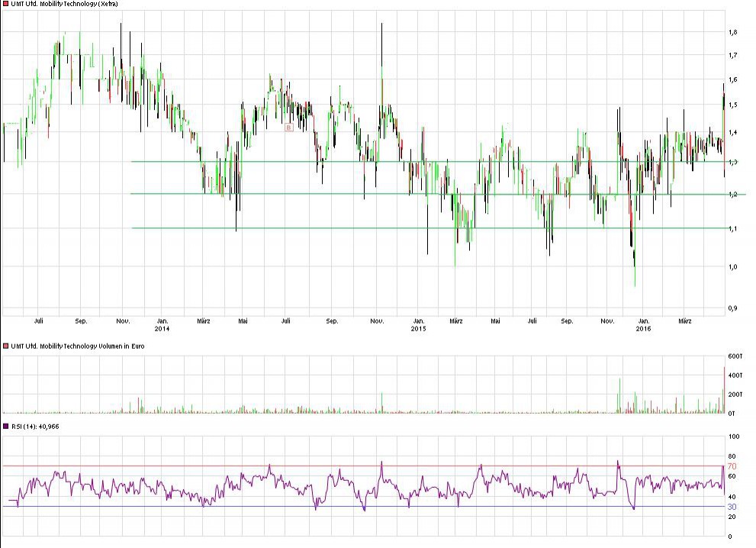This screenshot has height=548, width=756.
Task: Click the small 'B' marker on price chart
Action: point(289,127)
